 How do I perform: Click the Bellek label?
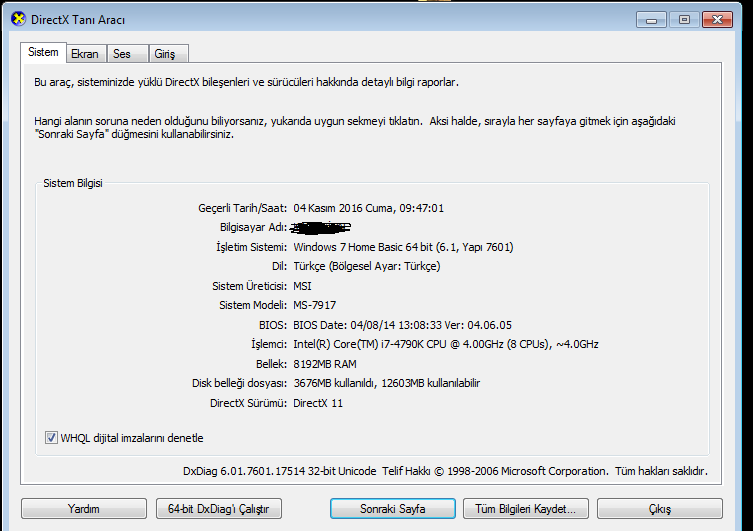coord(271,364)
